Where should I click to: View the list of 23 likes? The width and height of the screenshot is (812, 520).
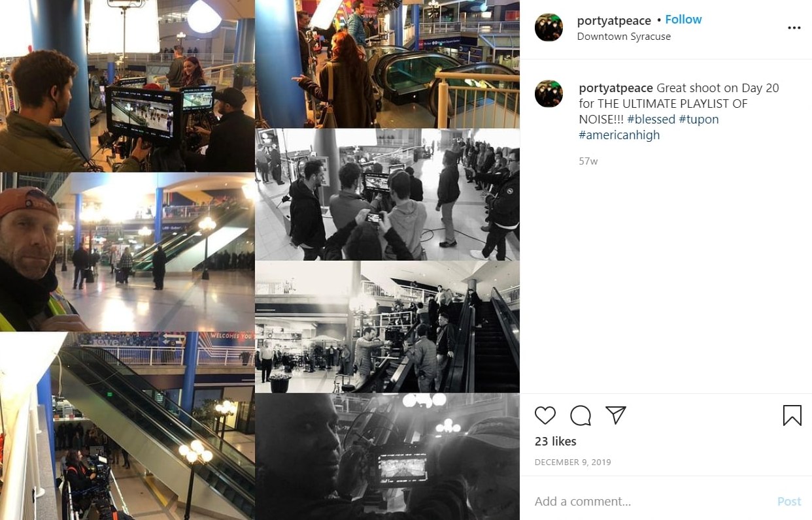pyautogui.click(x=556, y=442)
